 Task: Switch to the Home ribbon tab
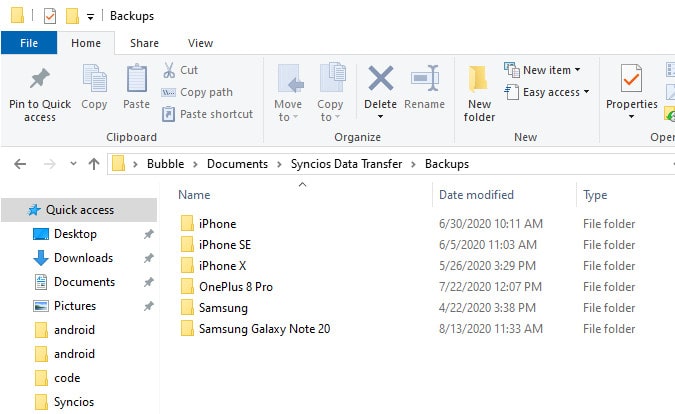(86, 43)
